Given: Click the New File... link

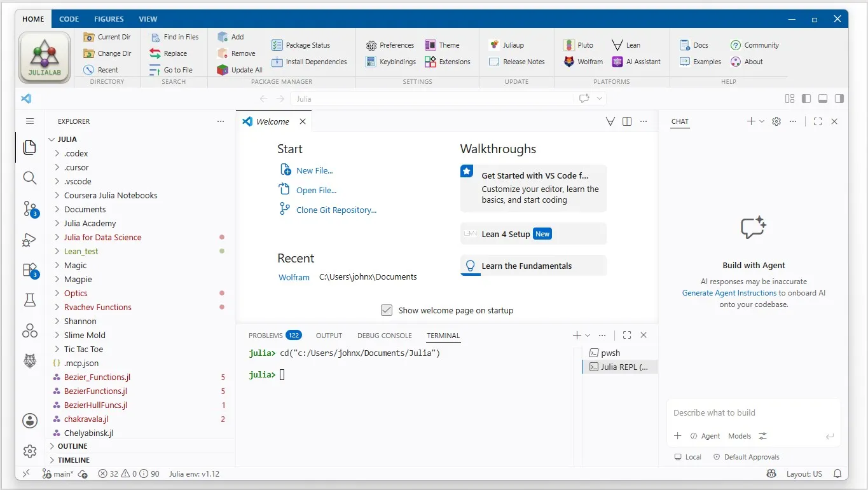Looking at the screenshot, I should (315, 170).
